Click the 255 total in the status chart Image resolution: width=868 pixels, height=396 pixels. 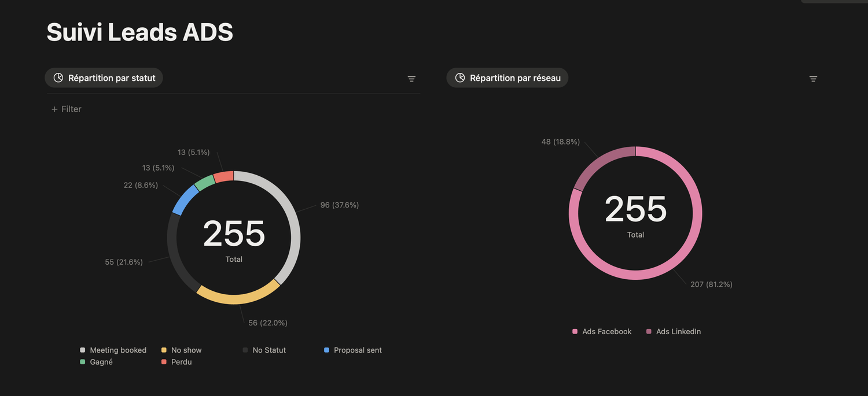(234, 234)
